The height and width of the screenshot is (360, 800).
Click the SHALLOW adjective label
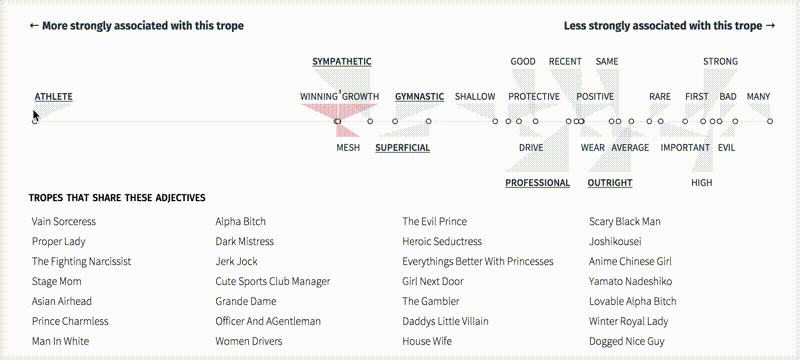[475, 96]
